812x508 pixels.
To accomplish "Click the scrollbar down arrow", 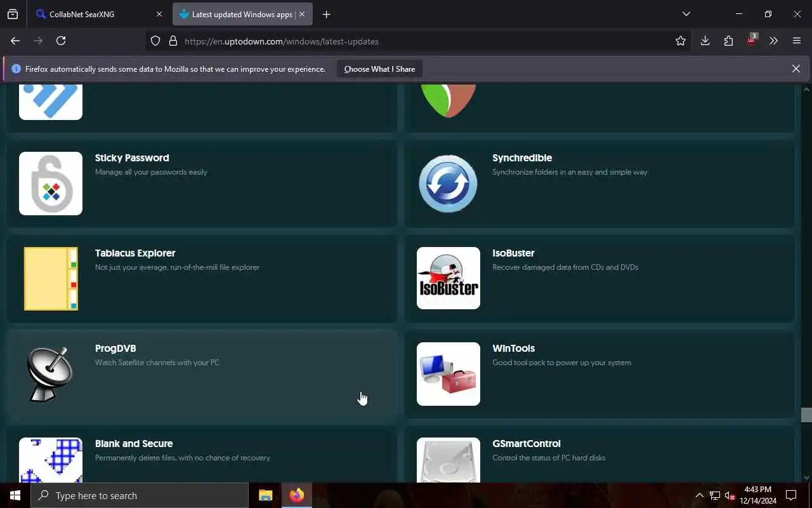I will (806, 477).
